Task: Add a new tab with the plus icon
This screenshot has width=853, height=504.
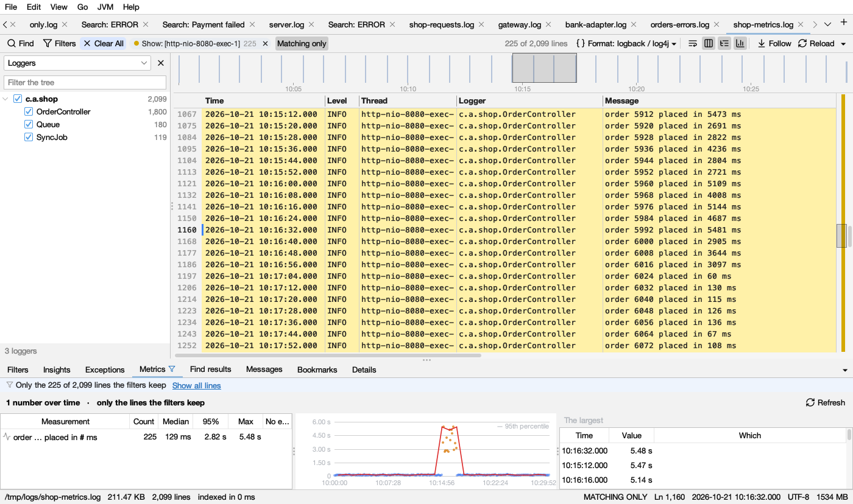Action: tap(844, 23)
